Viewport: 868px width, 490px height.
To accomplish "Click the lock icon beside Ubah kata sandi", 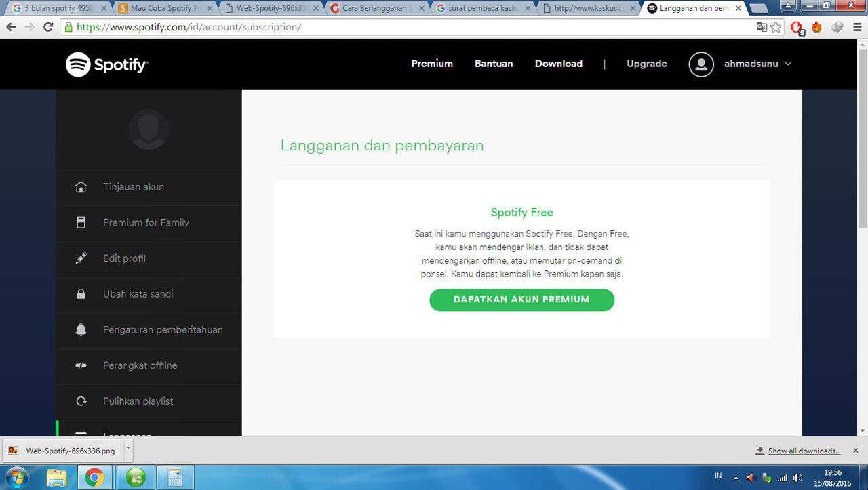I will point(81,294).
